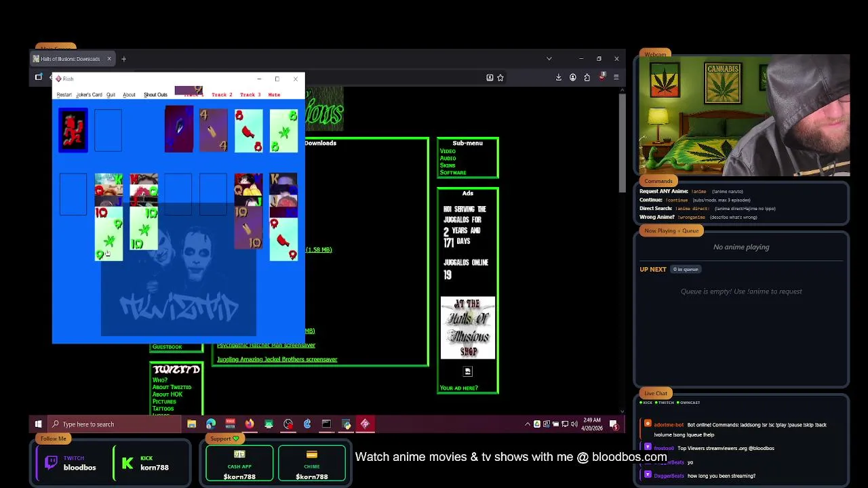
Task: Click the Chime $korn788 support panel
Action: (311, 464)
